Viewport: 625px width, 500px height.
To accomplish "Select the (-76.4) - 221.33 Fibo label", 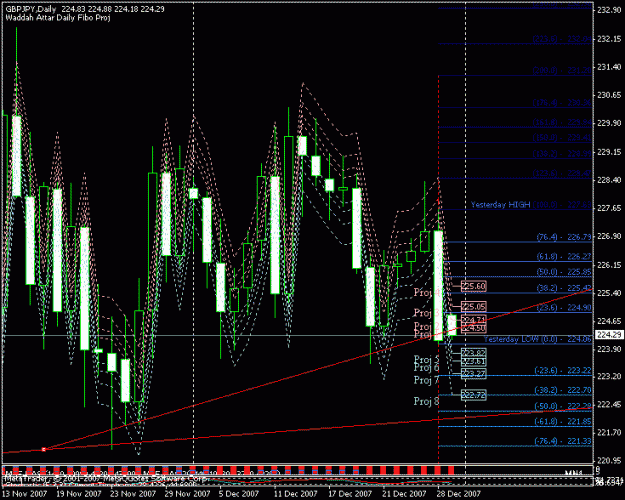I will (x=563, y=441).
